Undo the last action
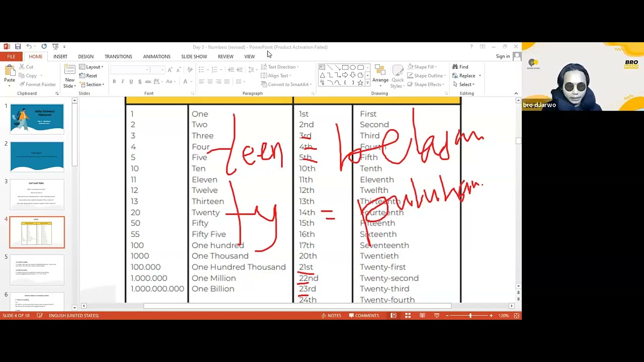The height and width of the screenshot is (362, 644). [x=29, y=47]
